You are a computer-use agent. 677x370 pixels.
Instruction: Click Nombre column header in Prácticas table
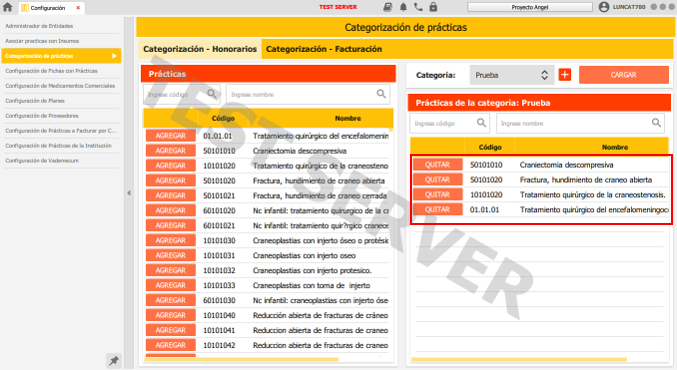[348, 118]
